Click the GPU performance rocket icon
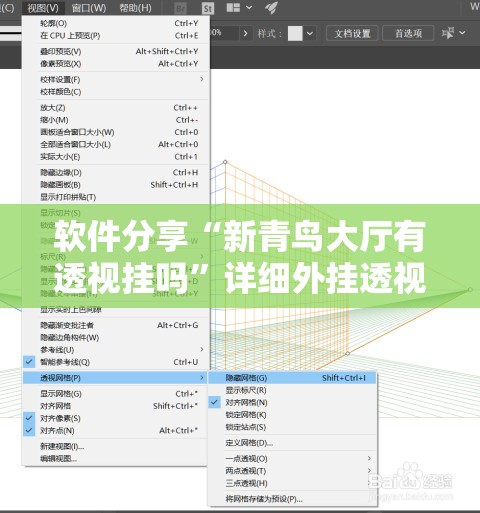480x513 pixels. tap(271, 7)
